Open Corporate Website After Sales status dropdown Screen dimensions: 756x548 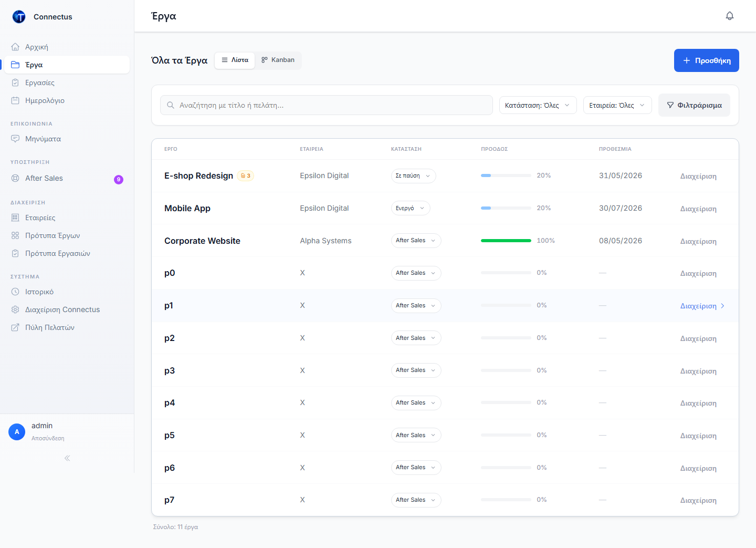[416, 241]
